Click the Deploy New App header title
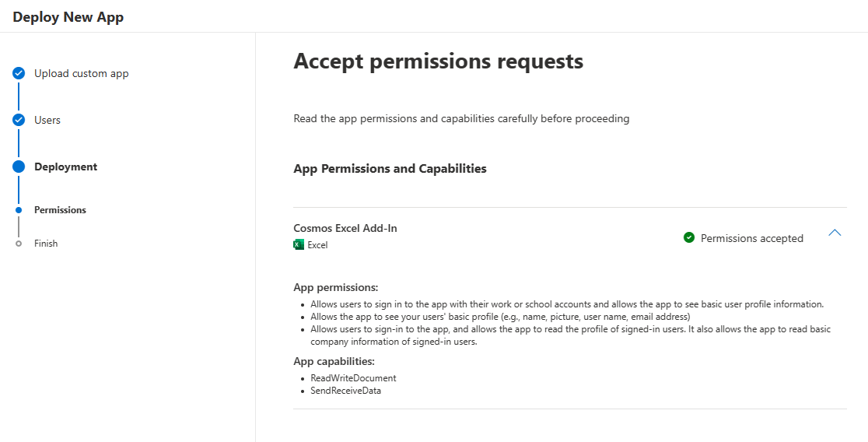868x442 pixels. pos(68,17)
